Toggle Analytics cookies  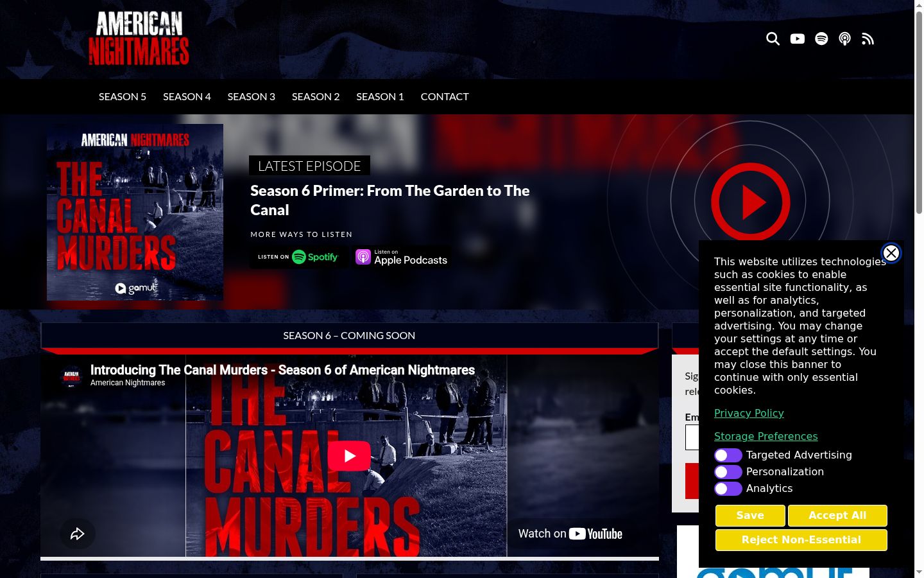click(x=728, y=489)
